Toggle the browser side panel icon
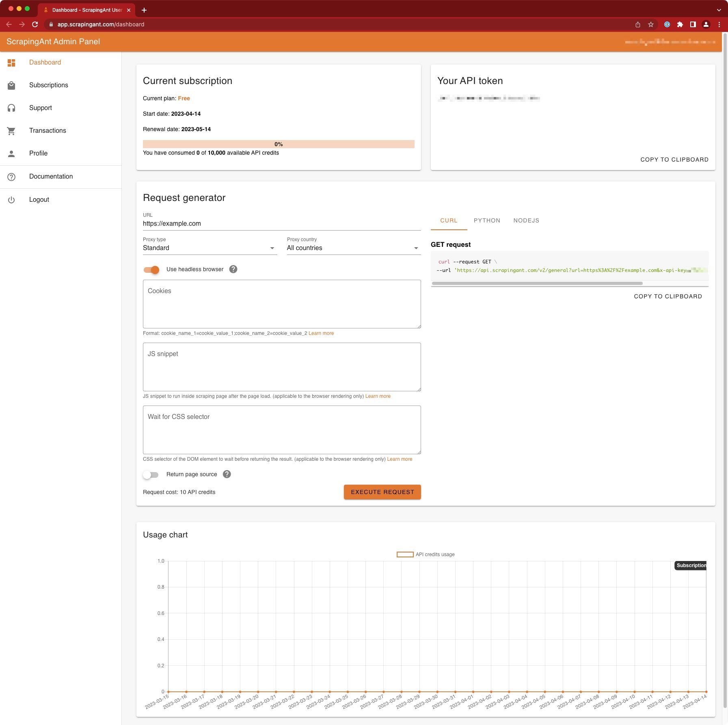 pos(693,24)
